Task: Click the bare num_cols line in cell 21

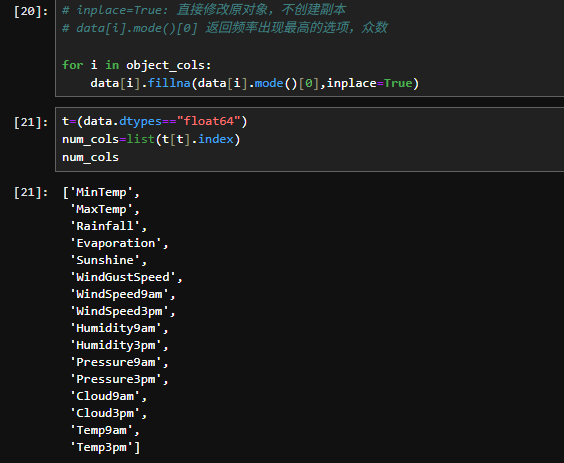Action: [x=90, y=157]
